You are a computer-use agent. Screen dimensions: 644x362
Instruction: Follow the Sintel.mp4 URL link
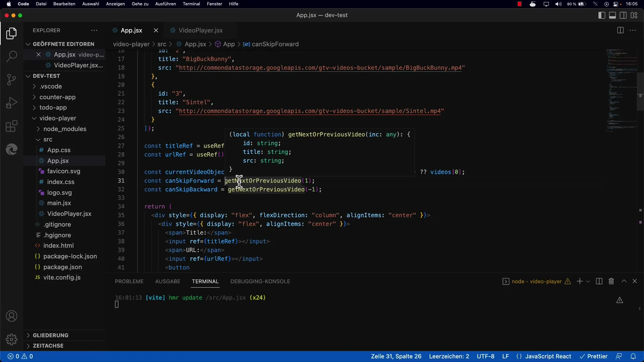click(x=310, y=111)
